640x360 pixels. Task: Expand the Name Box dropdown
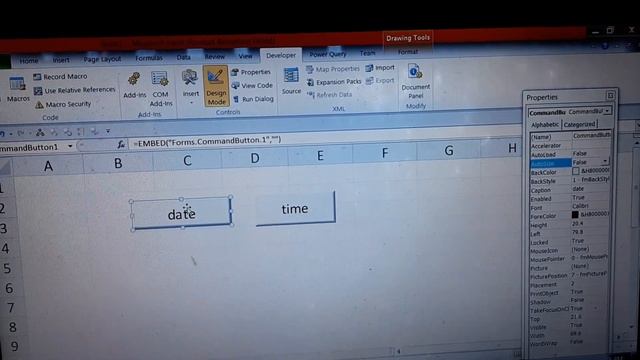pyautogui.click(x=70, y=146)
